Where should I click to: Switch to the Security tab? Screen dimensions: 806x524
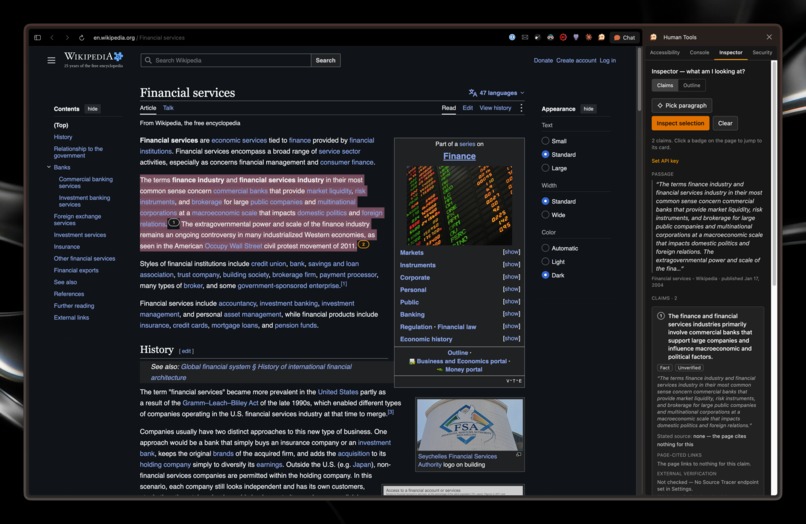pos(762,52)
